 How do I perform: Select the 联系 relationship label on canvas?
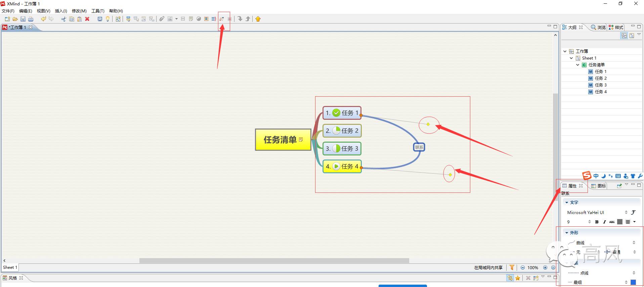[x=419, y=147]
